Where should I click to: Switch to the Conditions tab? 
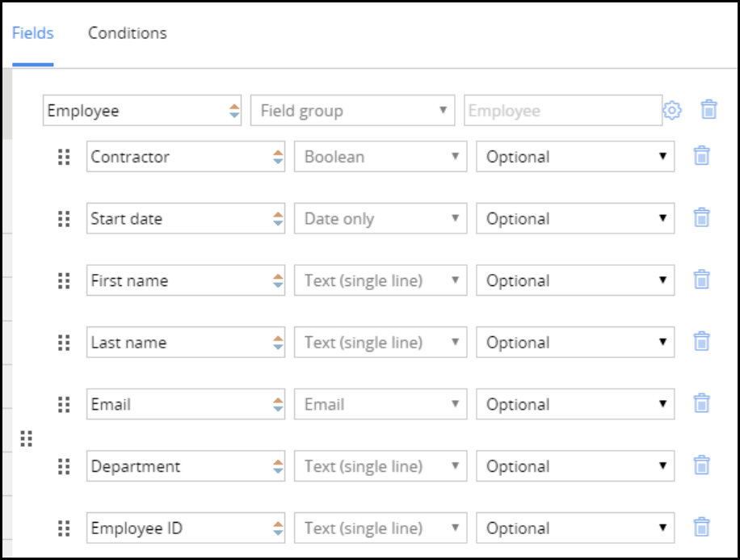(128, 33)
